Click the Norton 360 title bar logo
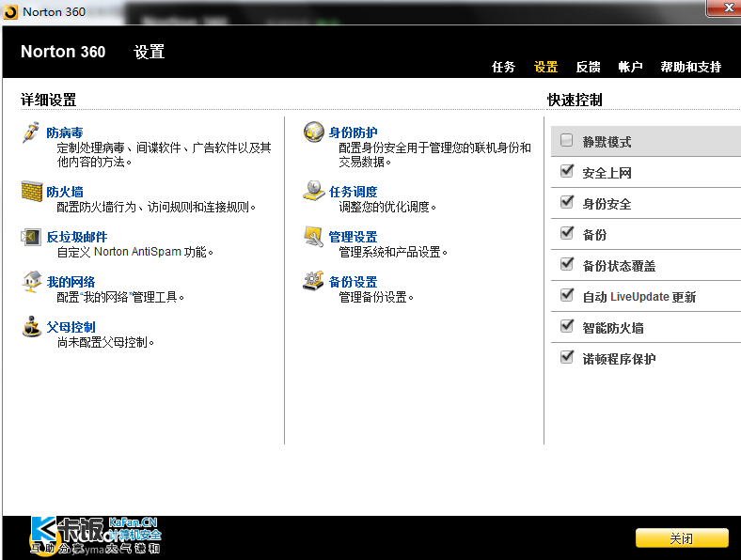This screenshot has width=741, height=560. pyautogui.click(x=10, y=12)
